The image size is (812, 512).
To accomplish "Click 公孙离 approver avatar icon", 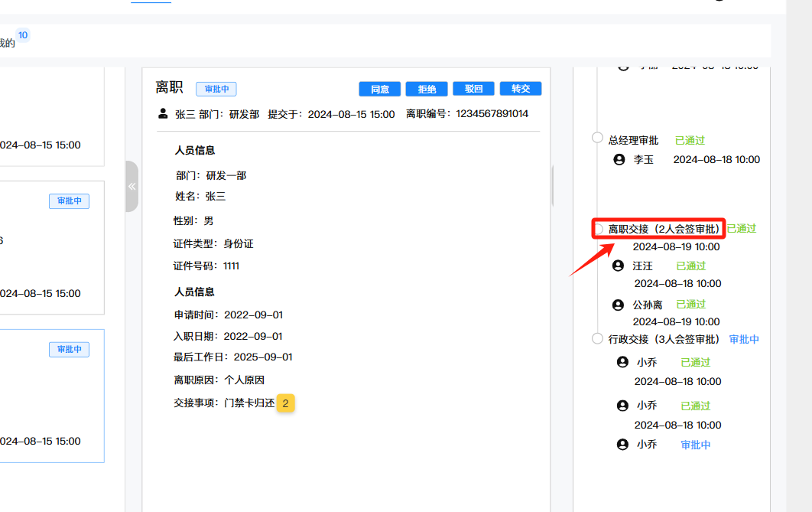I will tap(618, 305).
